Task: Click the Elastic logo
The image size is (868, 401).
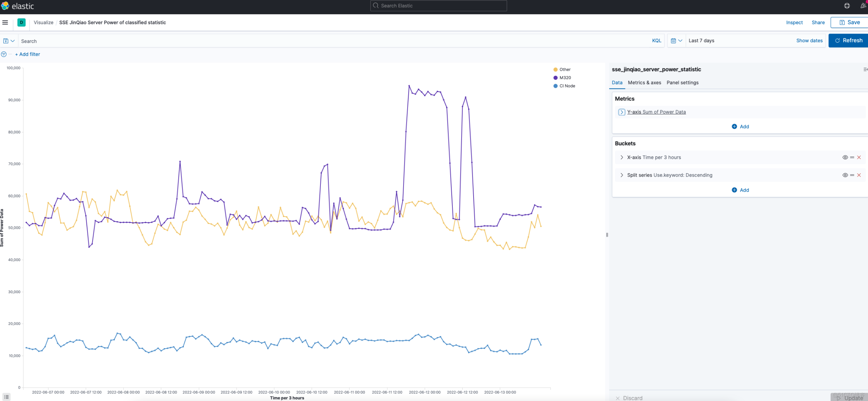Action: 17,6
